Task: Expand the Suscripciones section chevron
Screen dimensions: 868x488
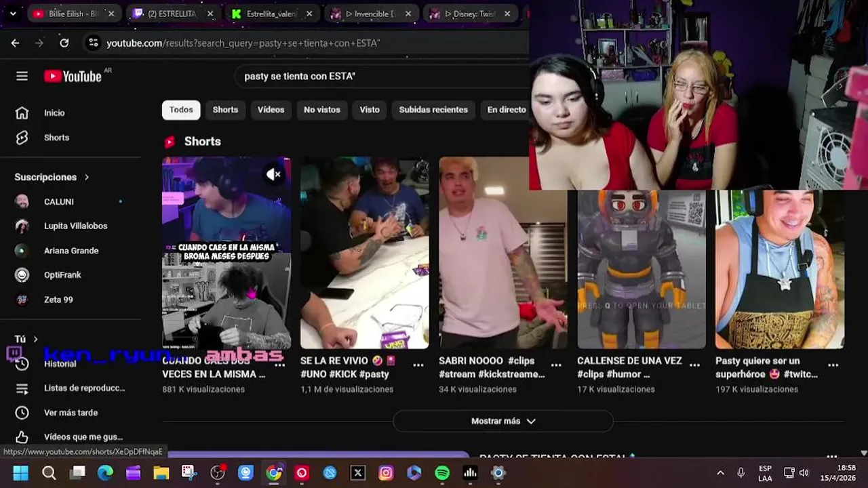Action: (87, 177)
